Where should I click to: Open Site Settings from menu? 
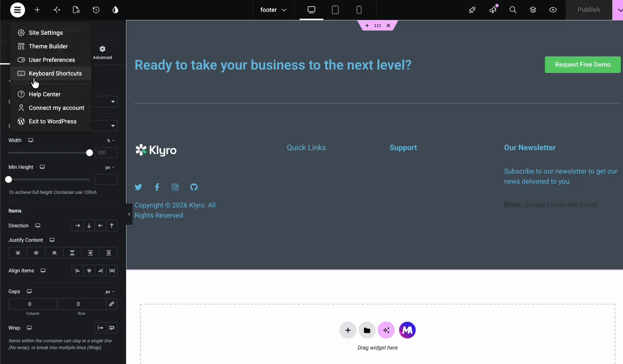51,33
